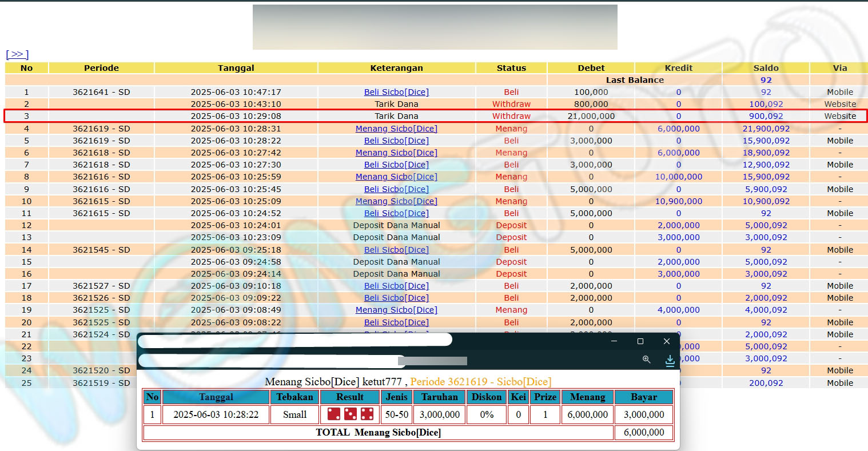The image size is (868, 451).
Task: Go to next page via [>>] link
Action: tap(17, 54)
